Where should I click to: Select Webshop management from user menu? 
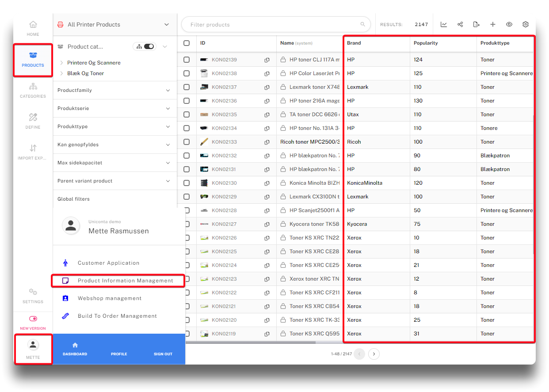point(110,298)
